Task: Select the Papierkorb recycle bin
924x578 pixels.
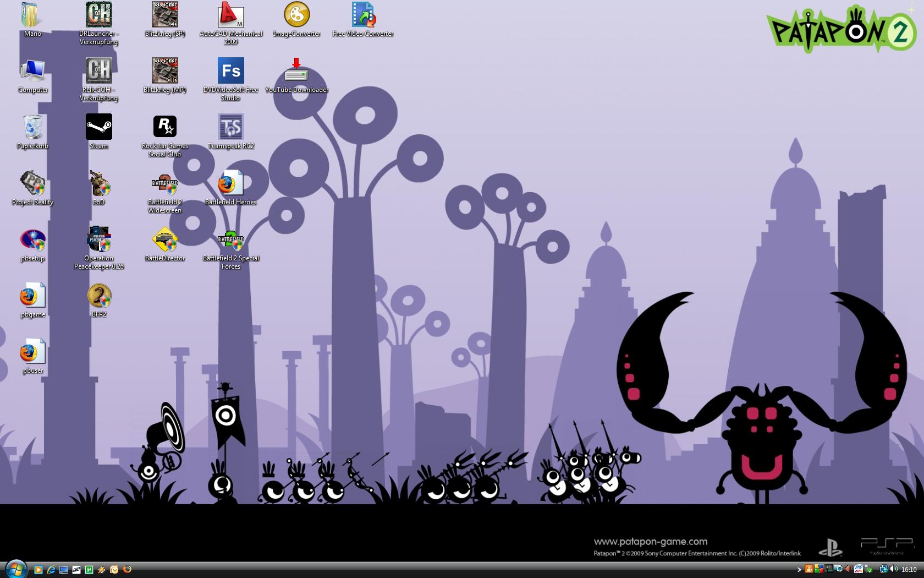Action: [32, 132]
